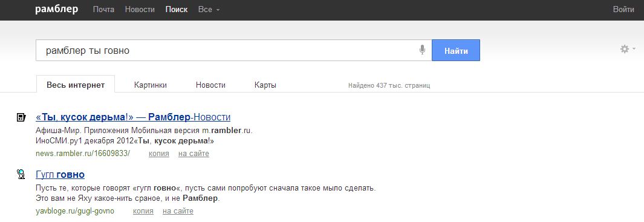644x222 pixels.
Task: Switch to Новости search tab
Action: click(210, 85)
